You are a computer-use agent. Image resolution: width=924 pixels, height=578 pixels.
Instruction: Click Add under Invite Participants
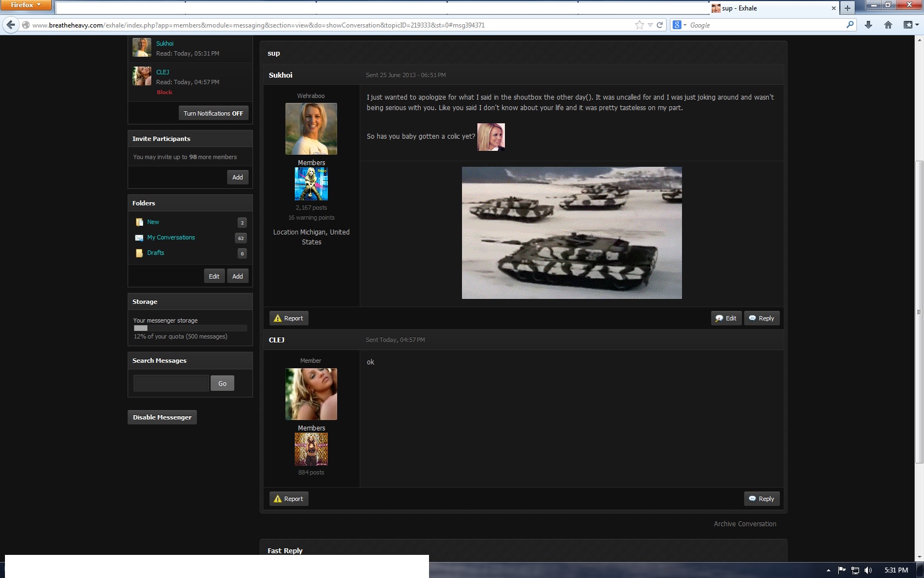coord(238,177)
